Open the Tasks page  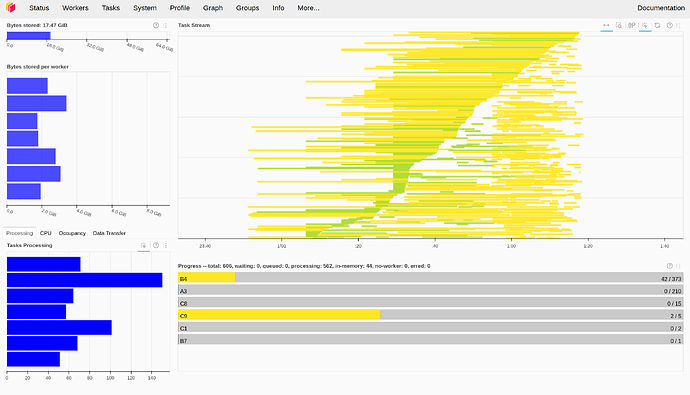[111, 8]
